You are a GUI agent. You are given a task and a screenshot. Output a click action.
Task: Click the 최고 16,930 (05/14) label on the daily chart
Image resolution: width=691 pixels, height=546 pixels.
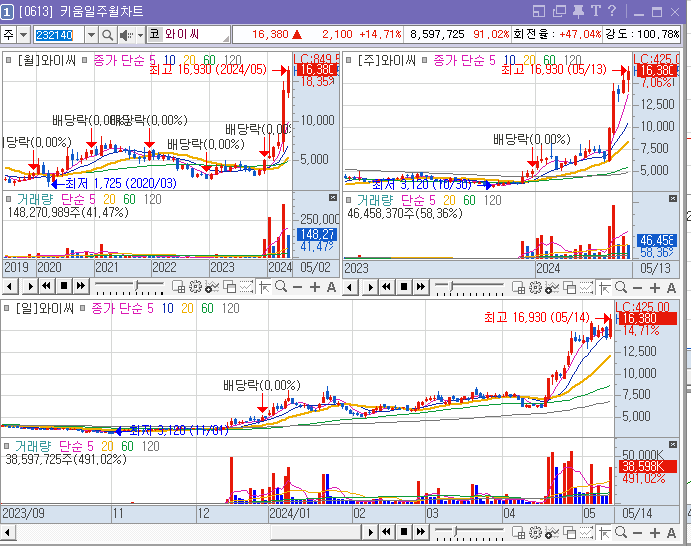(537, 317)
